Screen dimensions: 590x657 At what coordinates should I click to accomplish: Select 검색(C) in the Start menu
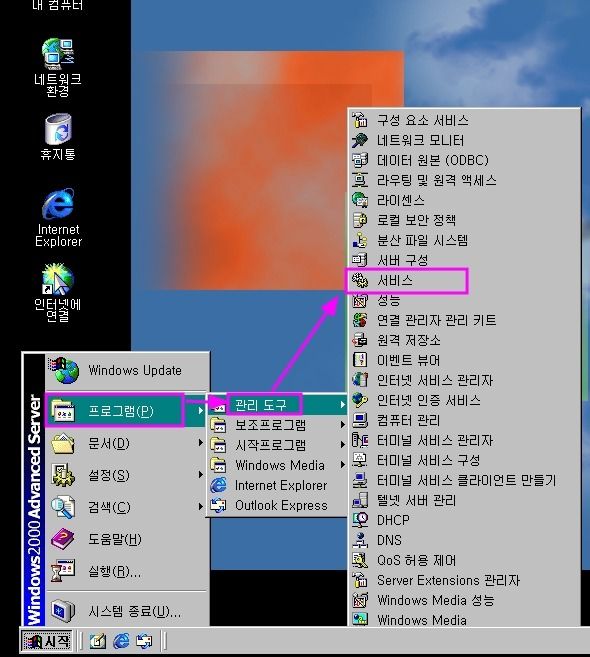127,507
